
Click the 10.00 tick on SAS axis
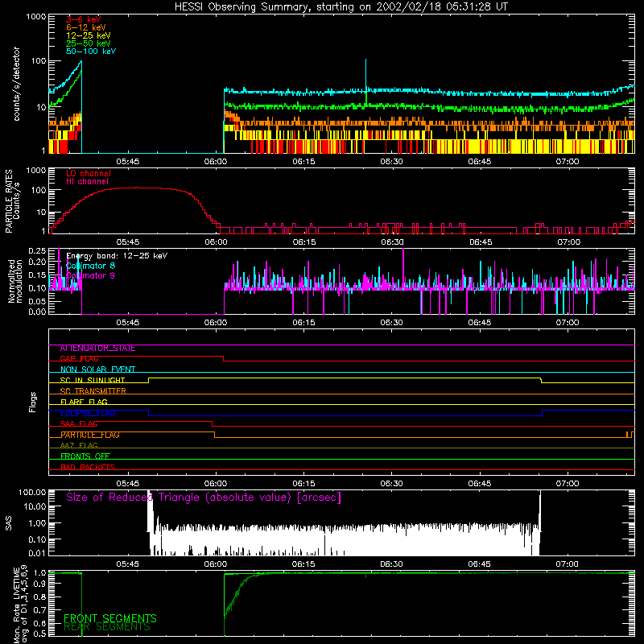click(35, 506)
